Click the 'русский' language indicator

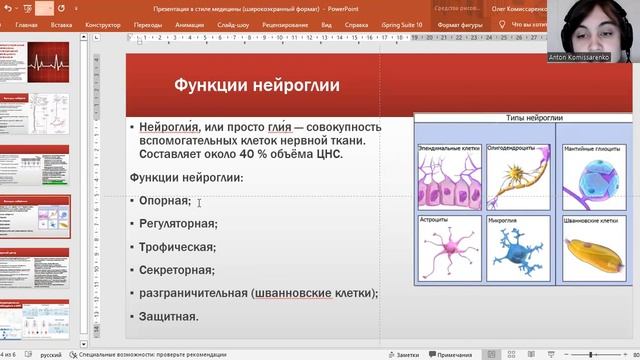tap(51, 355)
